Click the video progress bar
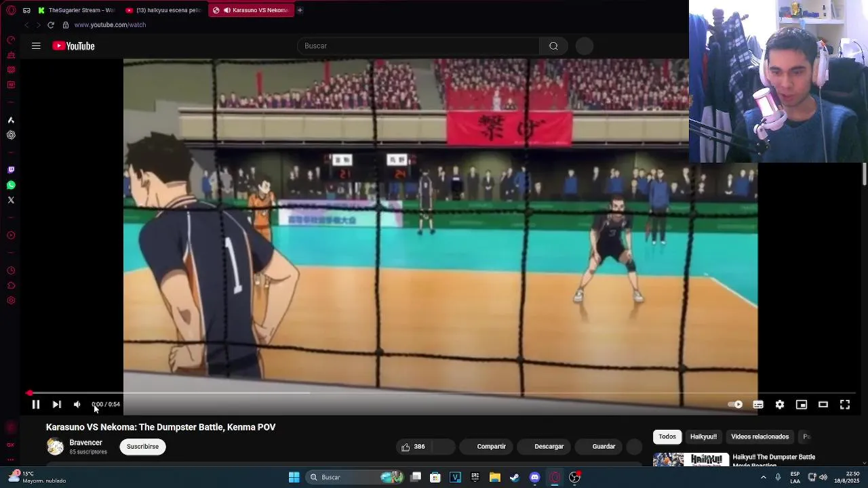868x488 pixels. 441,392
